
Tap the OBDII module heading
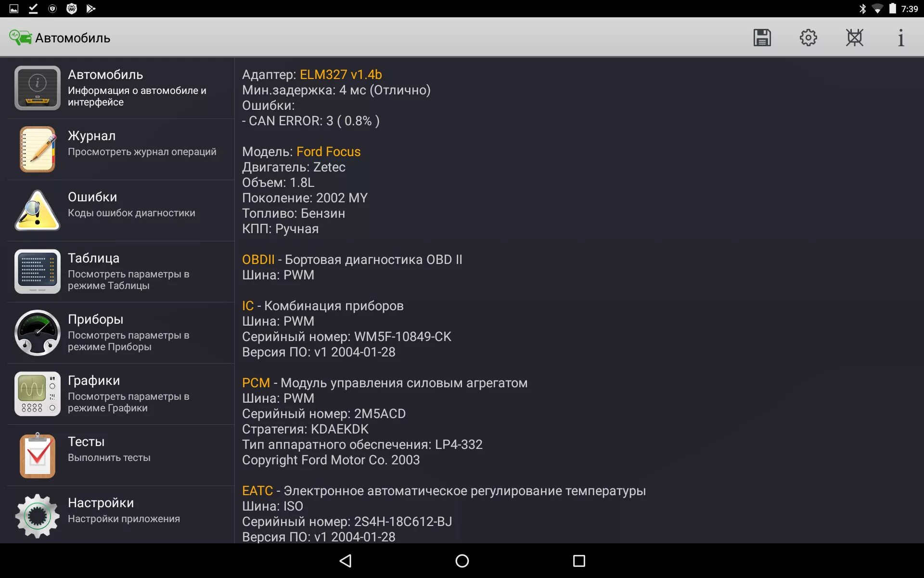[258, 260]
